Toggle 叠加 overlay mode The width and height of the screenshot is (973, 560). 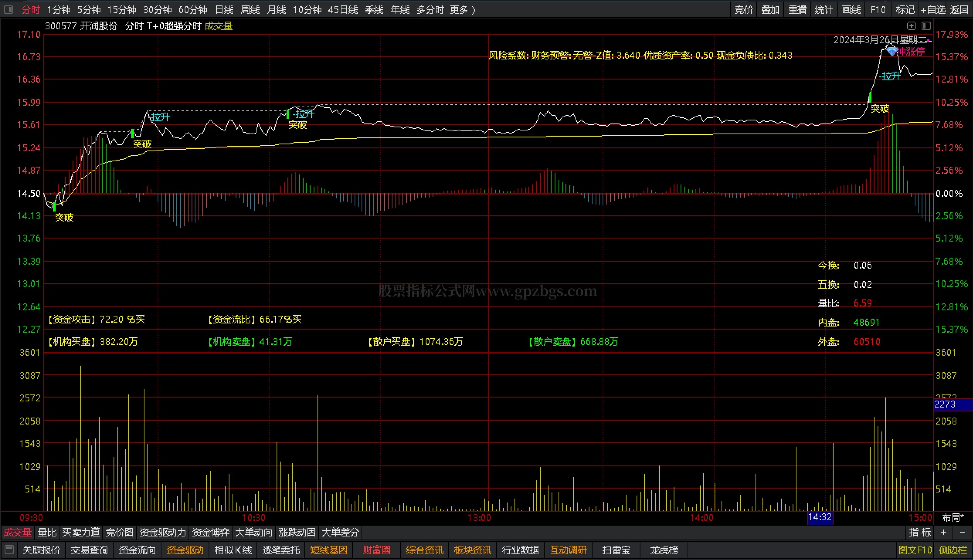coord(770,10)
